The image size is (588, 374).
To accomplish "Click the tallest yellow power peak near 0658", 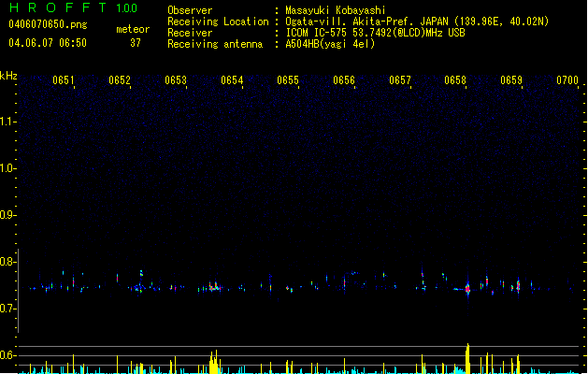I will (467, 358).
